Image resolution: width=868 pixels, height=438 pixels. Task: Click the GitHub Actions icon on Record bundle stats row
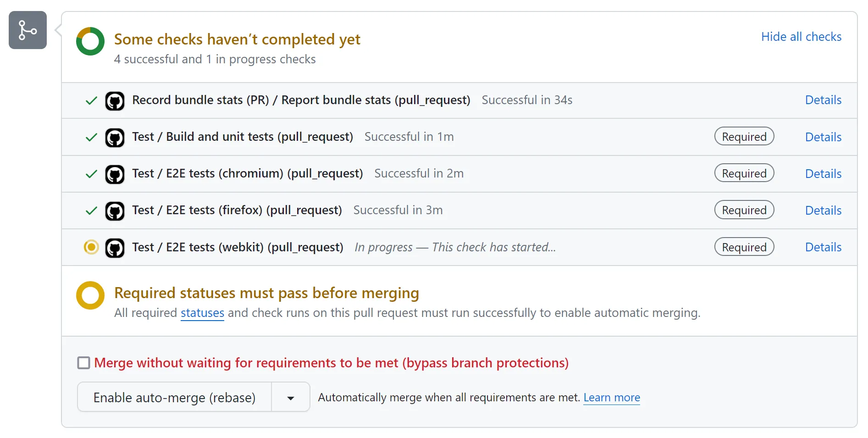pyautogui.click(x=115, y=100)
